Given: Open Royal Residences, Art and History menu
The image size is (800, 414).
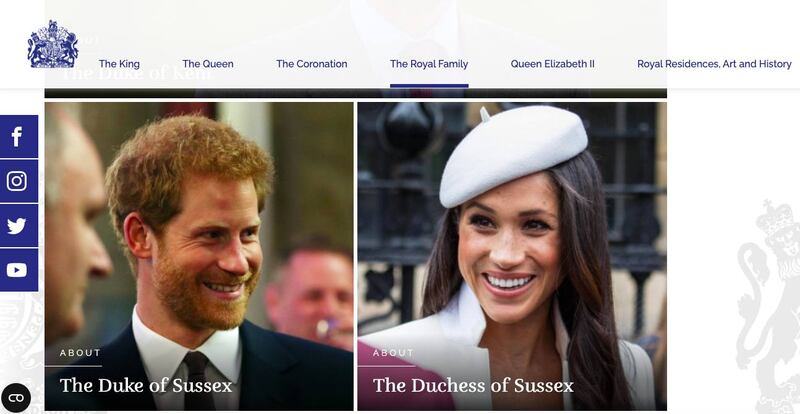Looking at the screenshot, I should (714, 64).
